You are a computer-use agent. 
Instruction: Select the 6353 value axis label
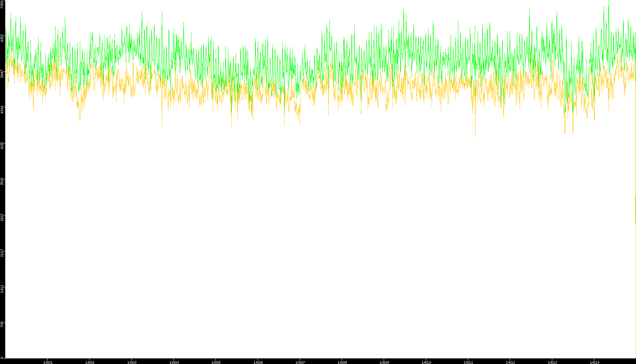2,38
